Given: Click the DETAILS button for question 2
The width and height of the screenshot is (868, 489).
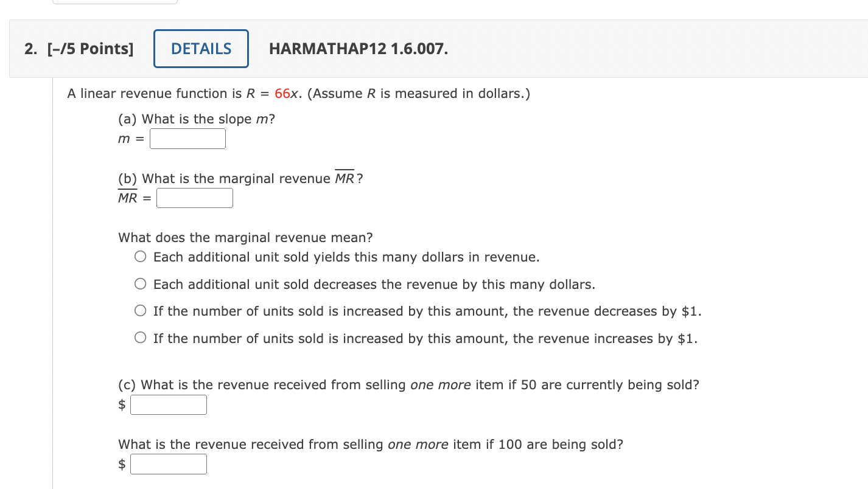Looking at the screenshot, I should [201, 49].
